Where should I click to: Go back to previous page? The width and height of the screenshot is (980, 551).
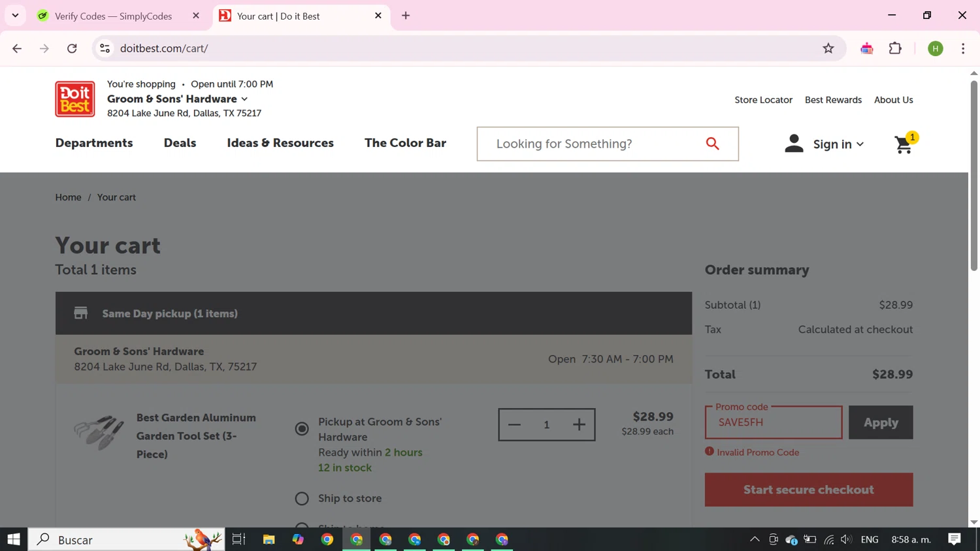[17, 48]
